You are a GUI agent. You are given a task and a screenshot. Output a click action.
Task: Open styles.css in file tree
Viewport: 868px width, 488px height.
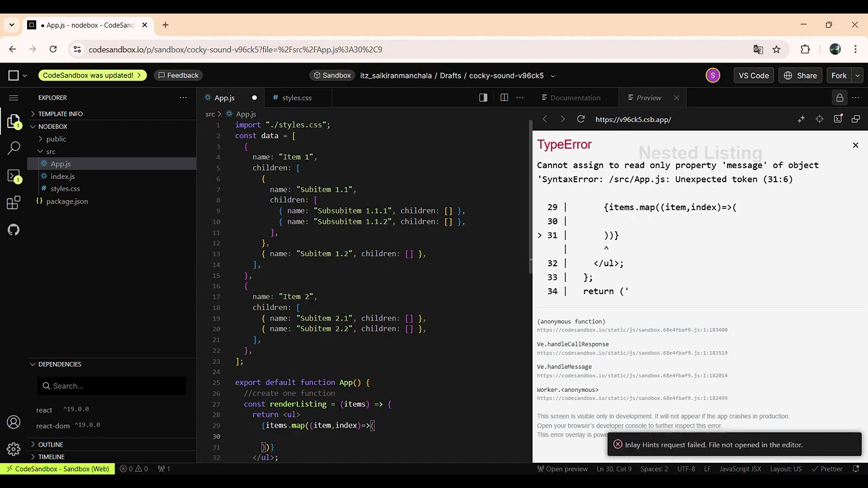coord(65,188)
